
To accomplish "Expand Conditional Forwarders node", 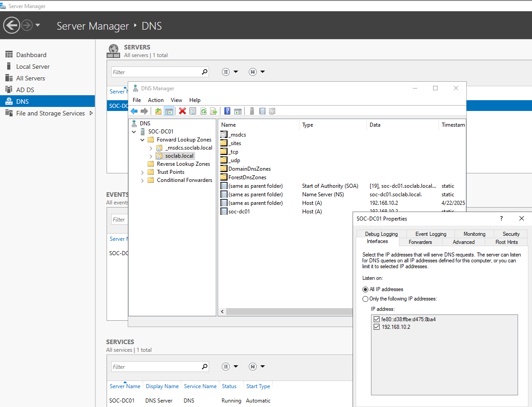I will pos(143,181).
